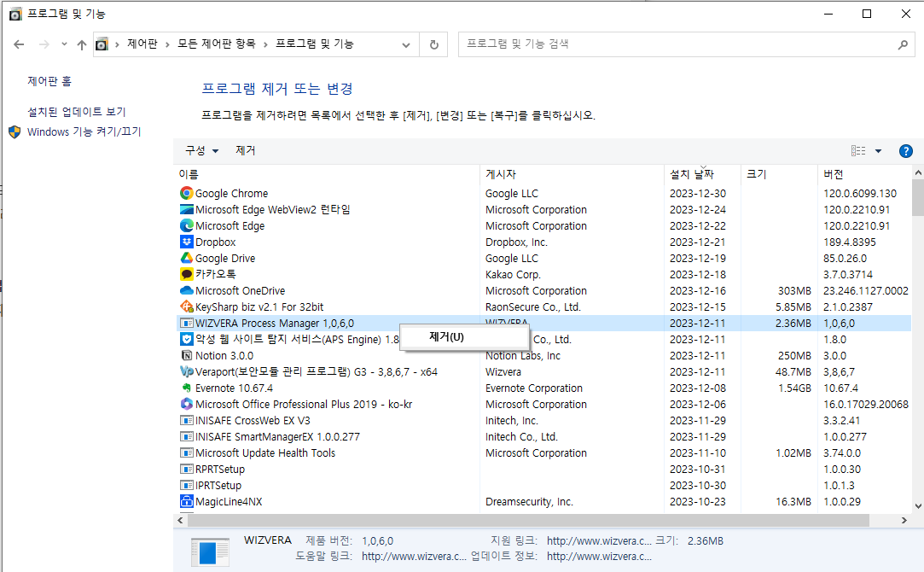Click the scroll down arrow
Screen dimensions: 924x572
pyautogui.click(x=917, y=506)
